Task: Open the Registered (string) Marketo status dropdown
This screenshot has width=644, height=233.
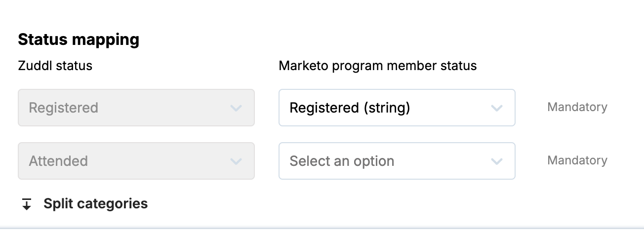Action: pos(397,108)
